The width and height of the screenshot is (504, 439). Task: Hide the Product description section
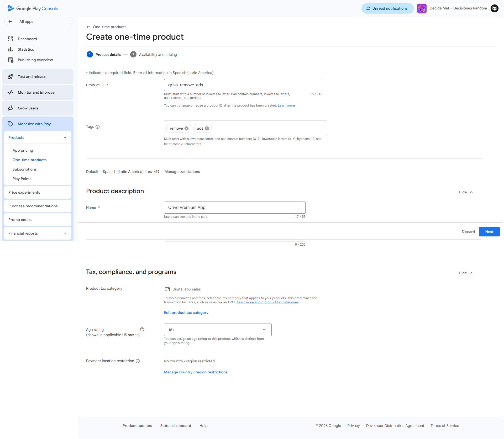466,192
